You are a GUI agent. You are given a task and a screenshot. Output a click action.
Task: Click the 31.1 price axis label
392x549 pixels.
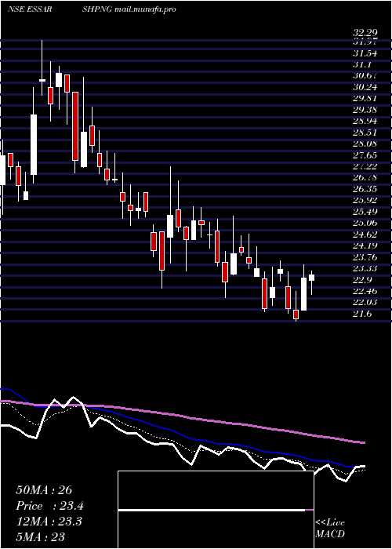[x=363, y=65]
